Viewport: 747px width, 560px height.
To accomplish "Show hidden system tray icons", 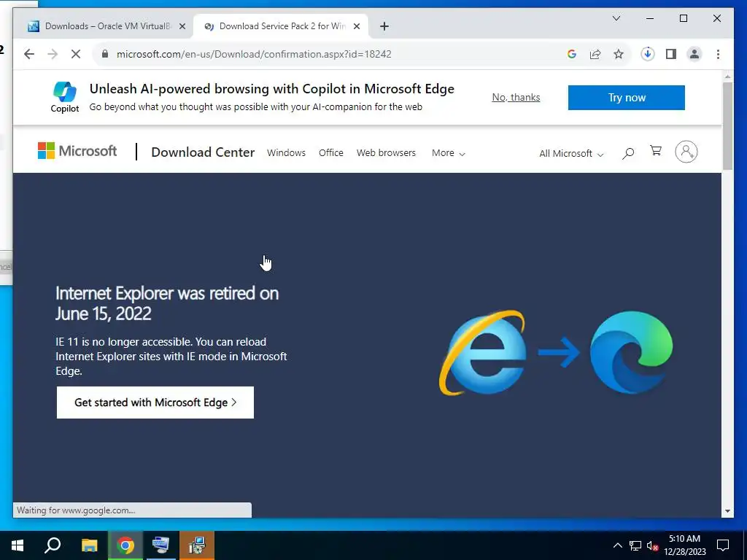I will (617, 545).
